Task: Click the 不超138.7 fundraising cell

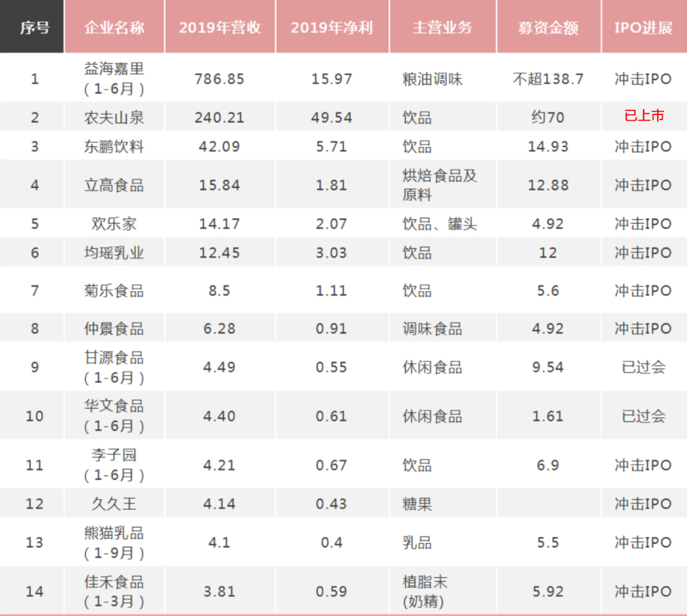Action: (x=548, y=79)
